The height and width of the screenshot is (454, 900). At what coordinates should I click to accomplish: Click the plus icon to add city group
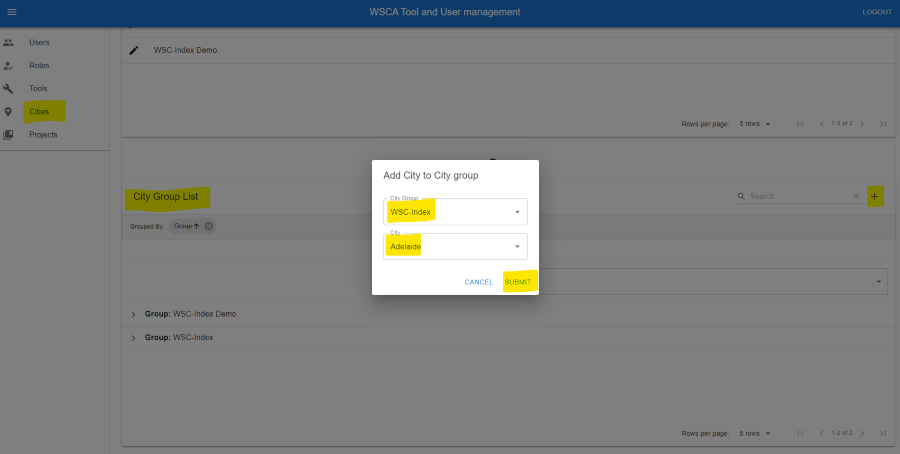pyautogui.click(x=875, y=196)
